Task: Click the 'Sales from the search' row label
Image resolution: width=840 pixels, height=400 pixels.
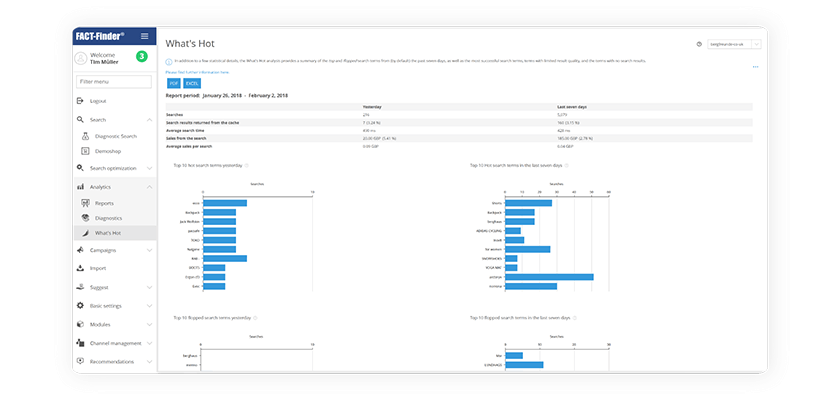Action: tap(185, 138)
